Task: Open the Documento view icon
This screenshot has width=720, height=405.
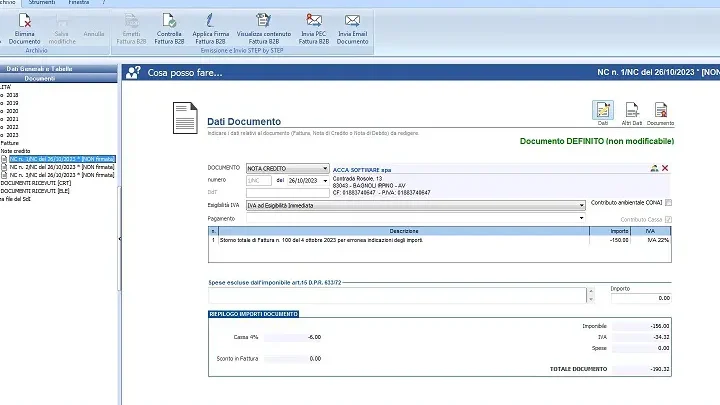Action: click(661, 110)
